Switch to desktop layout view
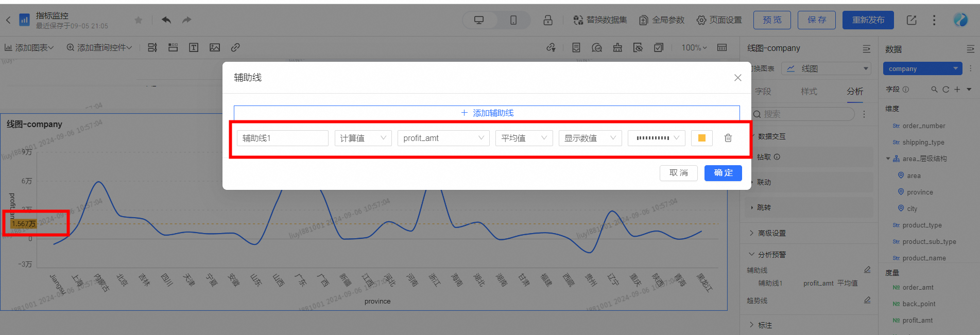980x335 pixels. pyautogui.click(x=479, y=20)
